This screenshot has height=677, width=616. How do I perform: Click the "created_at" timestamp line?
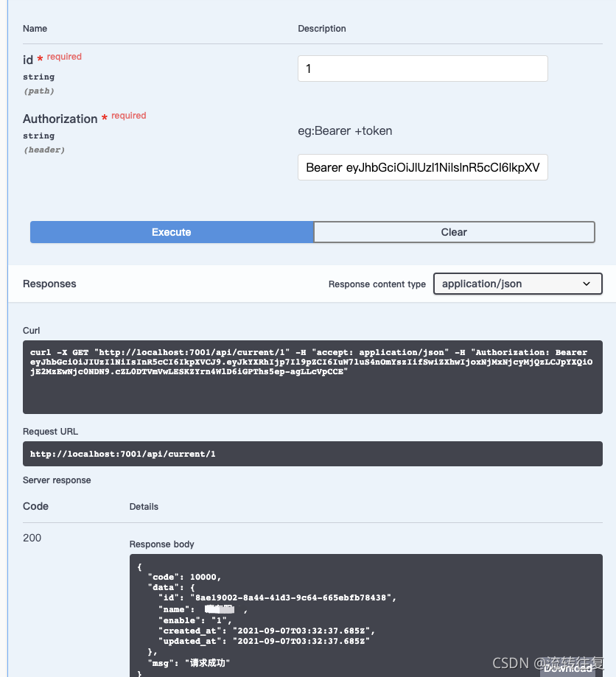click(x=267, y=631)
